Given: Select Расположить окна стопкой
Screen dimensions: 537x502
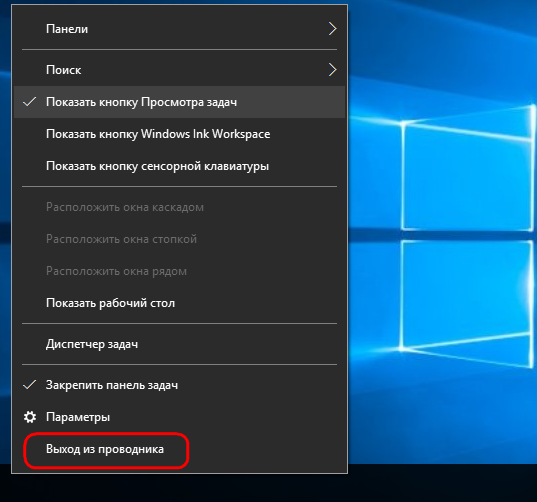Looking at the screenshot, I should tap(179, 239).
